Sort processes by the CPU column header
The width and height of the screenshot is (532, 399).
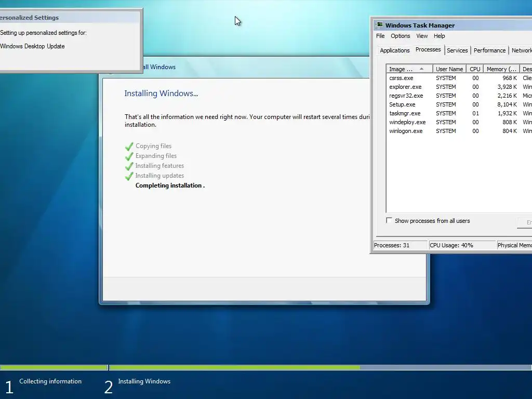(475, 69)
